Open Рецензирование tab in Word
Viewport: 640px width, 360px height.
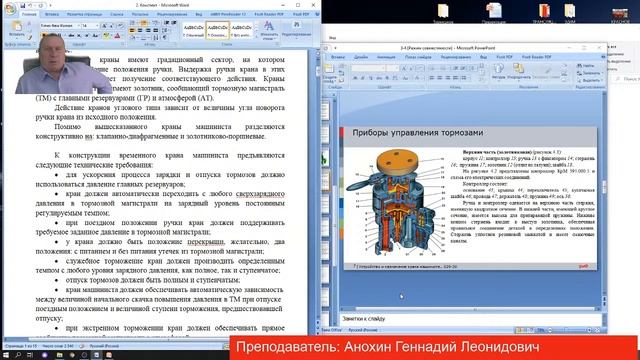172,14
